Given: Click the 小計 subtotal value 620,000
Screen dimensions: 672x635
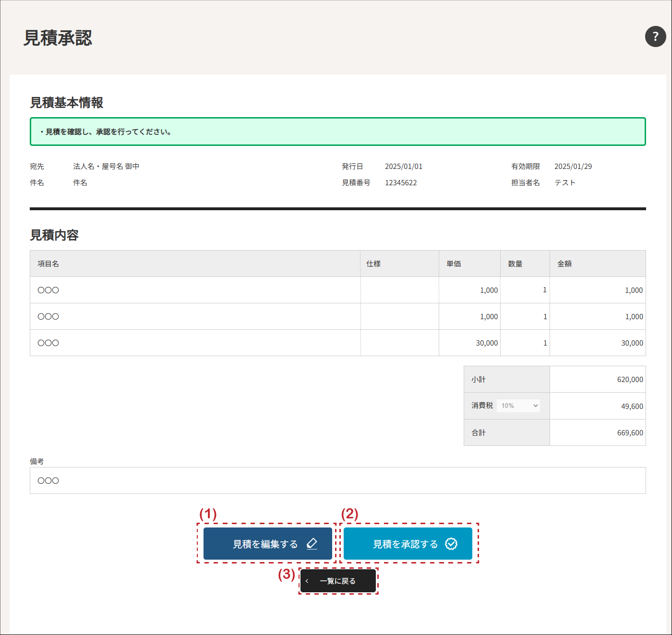Looking at the screenshot, I should pyautogui.click(x=630, y=380).
